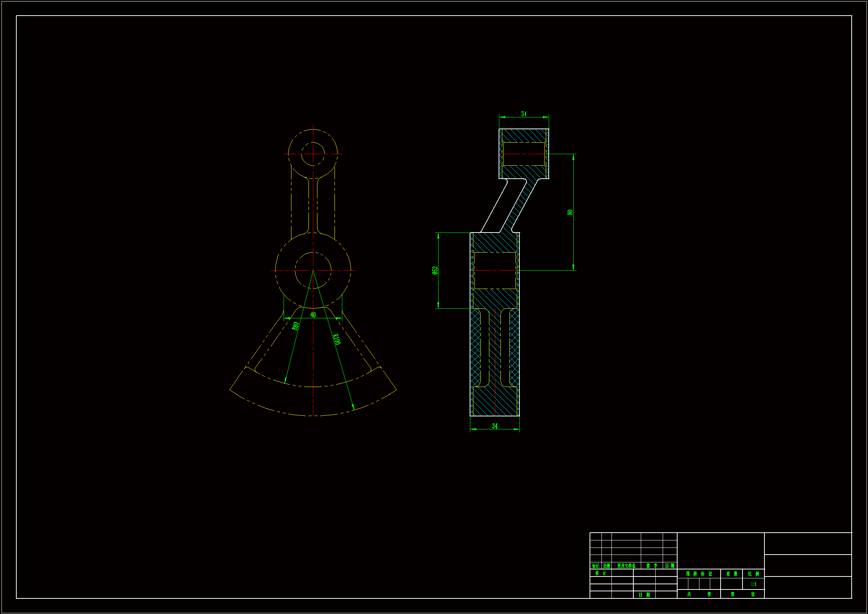This screenshot has height=614, width=868.
Task: Select the 处数 column header
Action: [606, 566]
